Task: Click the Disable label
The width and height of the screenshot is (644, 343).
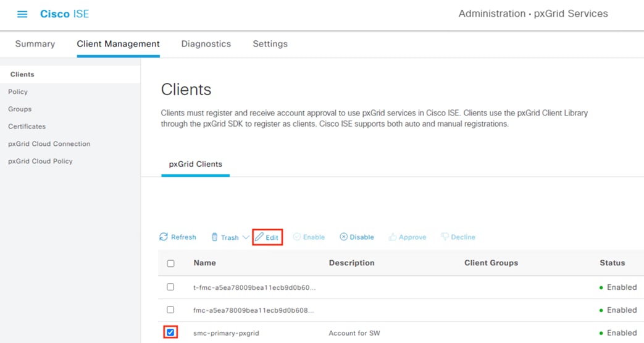Action: [x=362, y=237]
